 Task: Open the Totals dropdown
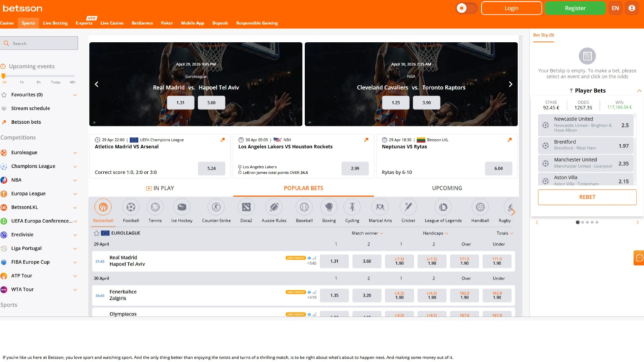[505, 233]
